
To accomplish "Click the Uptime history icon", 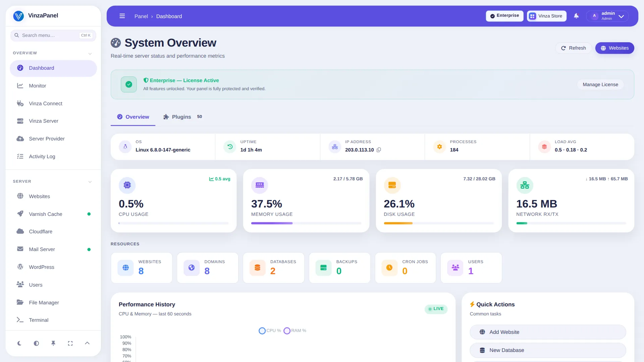I will pos(230,146).
